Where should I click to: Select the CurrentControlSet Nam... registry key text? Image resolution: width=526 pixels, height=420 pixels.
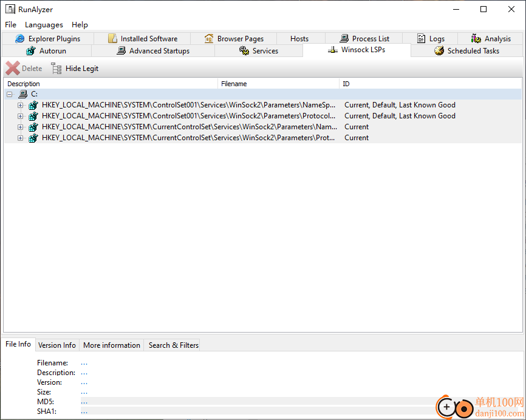pyautogui.click(x=189, y=127)
